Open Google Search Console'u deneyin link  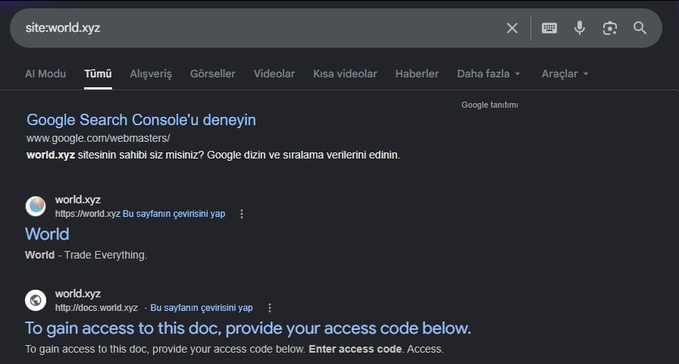pyautogui.click(x=141, y=120)
